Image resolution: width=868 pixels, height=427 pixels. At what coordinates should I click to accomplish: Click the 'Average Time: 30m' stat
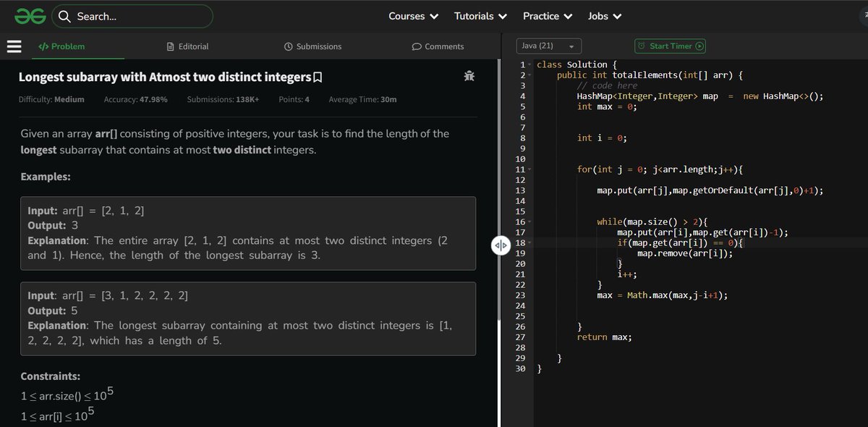tap(362, 99)
